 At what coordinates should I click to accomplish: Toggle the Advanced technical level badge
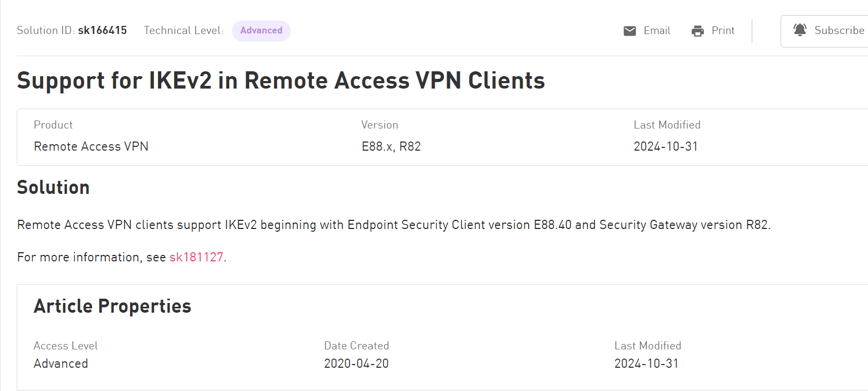(261, 31)
